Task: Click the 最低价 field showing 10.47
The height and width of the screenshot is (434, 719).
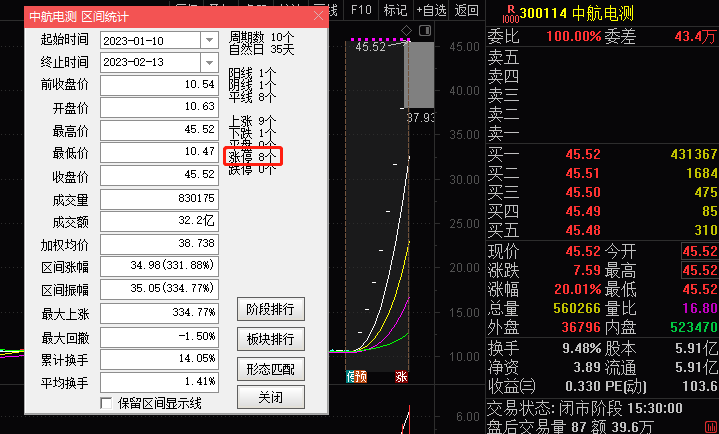Action: 159,152
